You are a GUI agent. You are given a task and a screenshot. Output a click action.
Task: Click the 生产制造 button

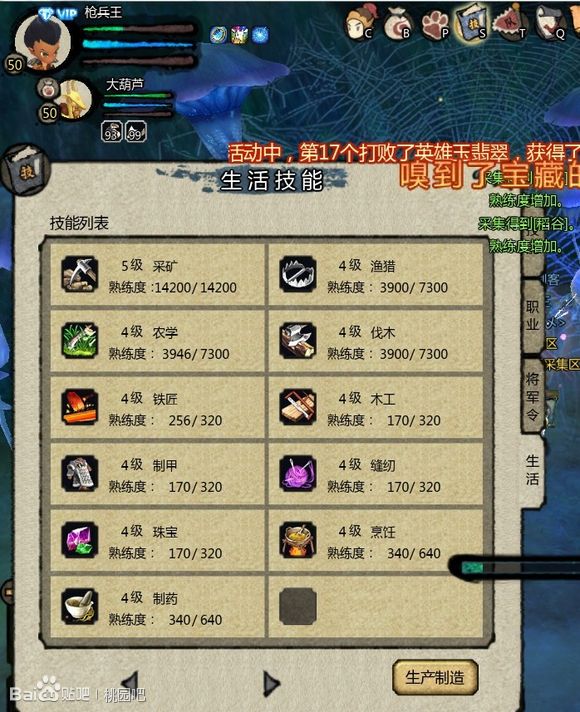pos(435,678)
